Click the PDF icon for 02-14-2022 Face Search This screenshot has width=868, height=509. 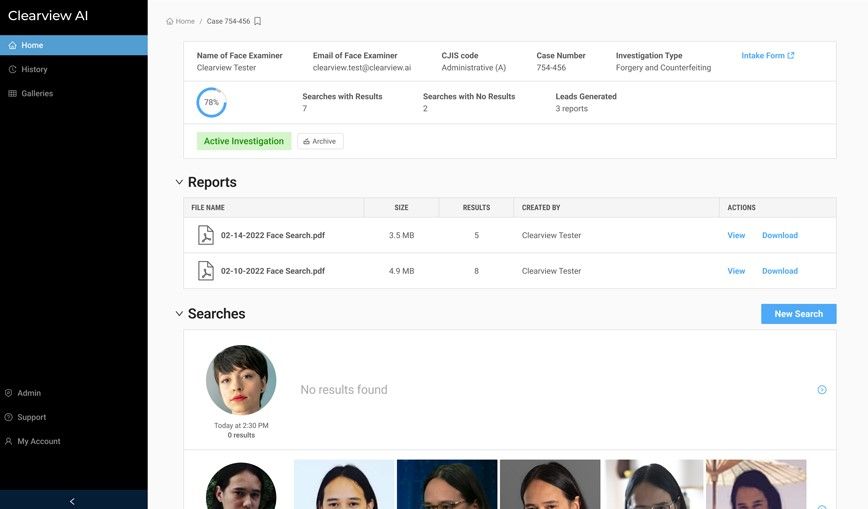click(x=206, y=235)
